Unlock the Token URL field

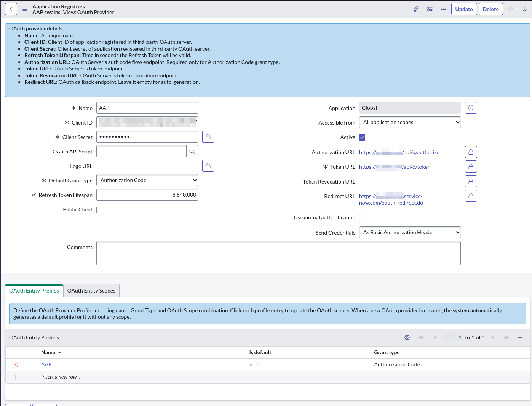(x=471, y=166)
